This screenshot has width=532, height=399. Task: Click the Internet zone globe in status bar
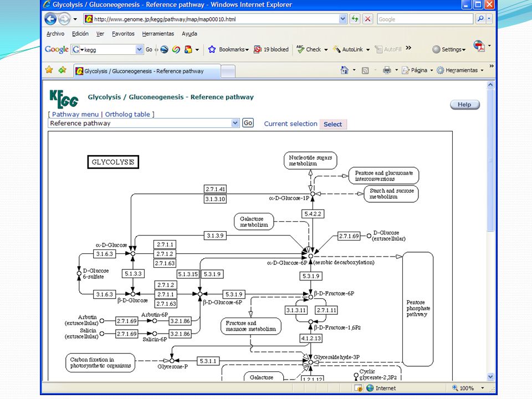(370, 388)
